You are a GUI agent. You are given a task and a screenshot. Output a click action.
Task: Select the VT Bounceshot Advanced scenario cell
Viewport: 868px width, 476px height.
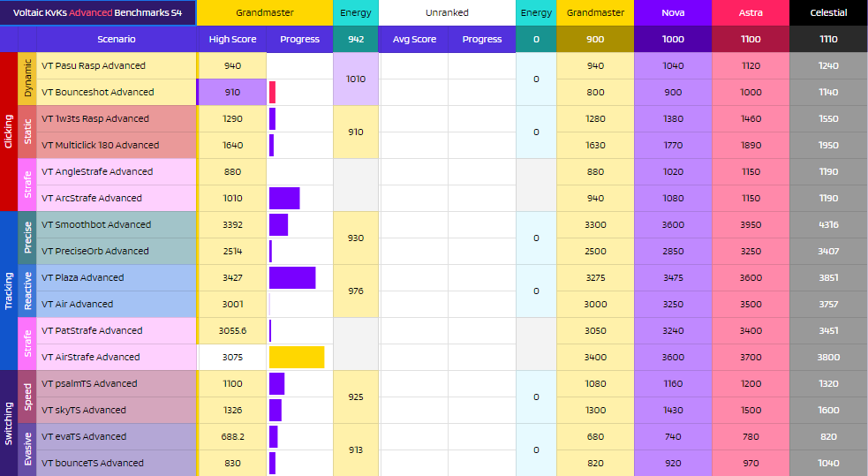click(117, 92)
